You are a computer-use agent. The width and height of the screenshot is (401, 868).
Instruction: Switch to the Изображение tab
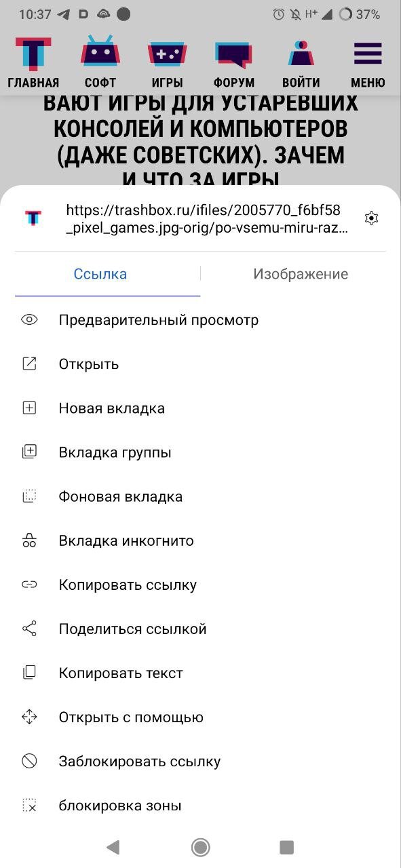tap(301, 274)
